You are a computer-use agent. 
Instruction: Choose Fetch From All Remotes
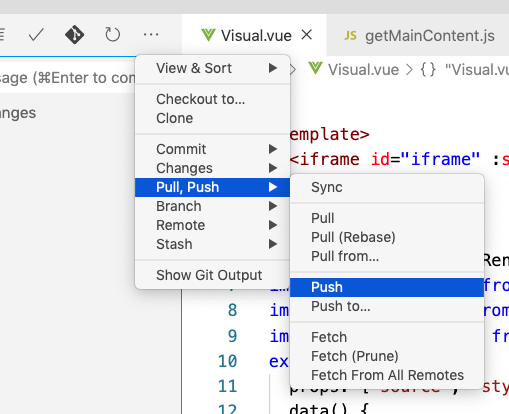387,375
